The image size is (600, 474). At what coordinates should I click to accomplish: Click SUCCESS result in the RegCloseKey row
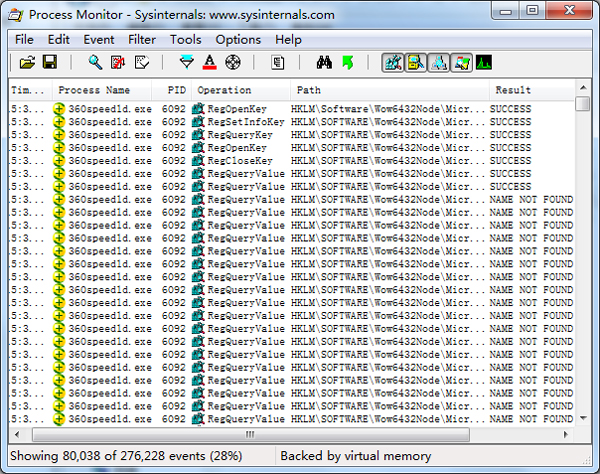(x=510, y=161)
